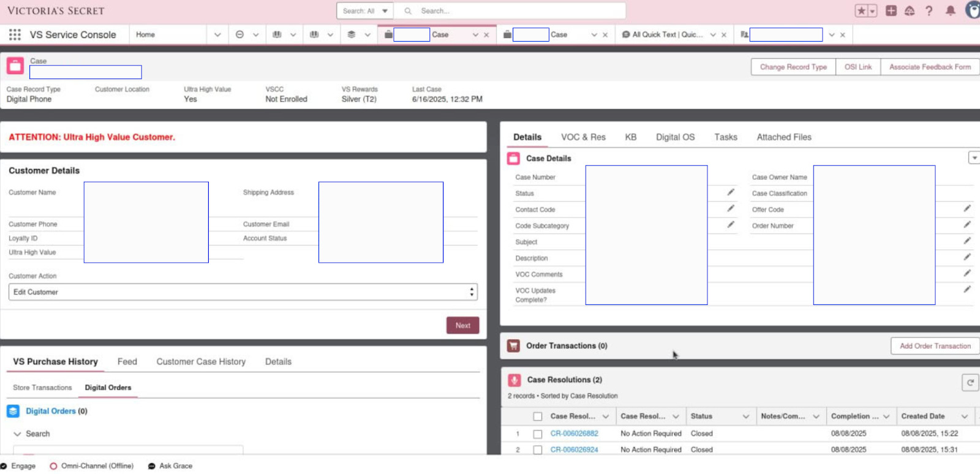
Task: Select the checkbox for CR-006026882
Action: [537, 434]
